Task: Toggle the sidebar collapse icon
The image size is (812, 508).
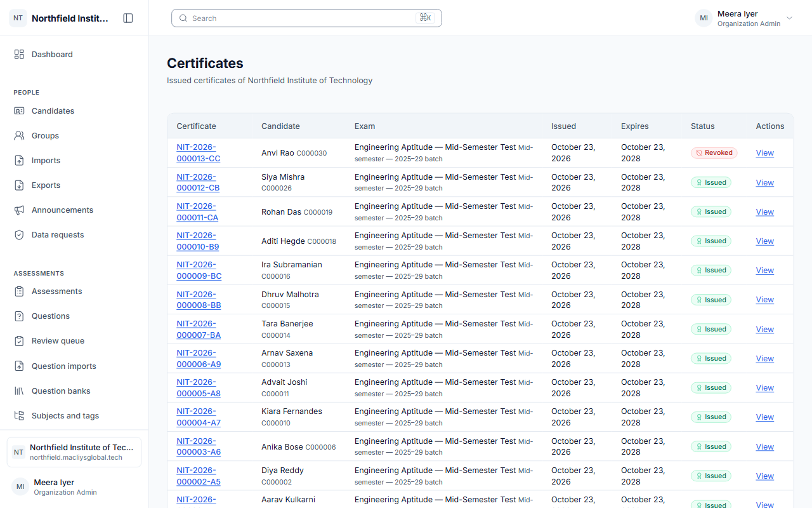Action: point(128,18)
